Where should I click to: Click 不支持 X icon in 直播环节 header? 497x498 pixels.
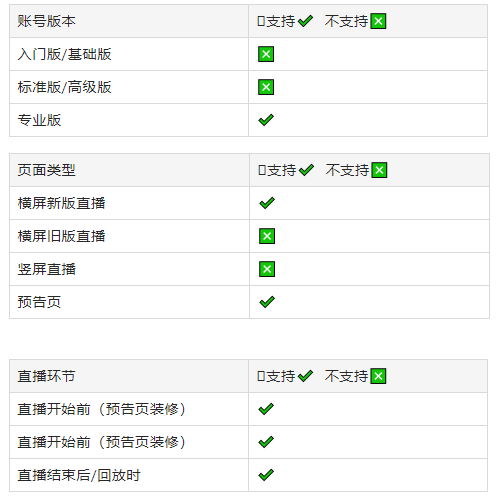(378, 376)
